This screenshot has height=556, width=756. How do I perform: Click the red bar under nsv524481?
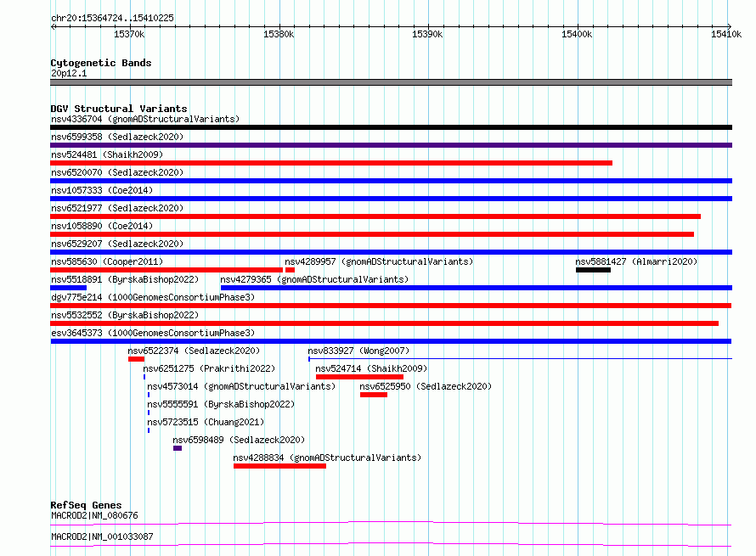click(x=331, y=163)
